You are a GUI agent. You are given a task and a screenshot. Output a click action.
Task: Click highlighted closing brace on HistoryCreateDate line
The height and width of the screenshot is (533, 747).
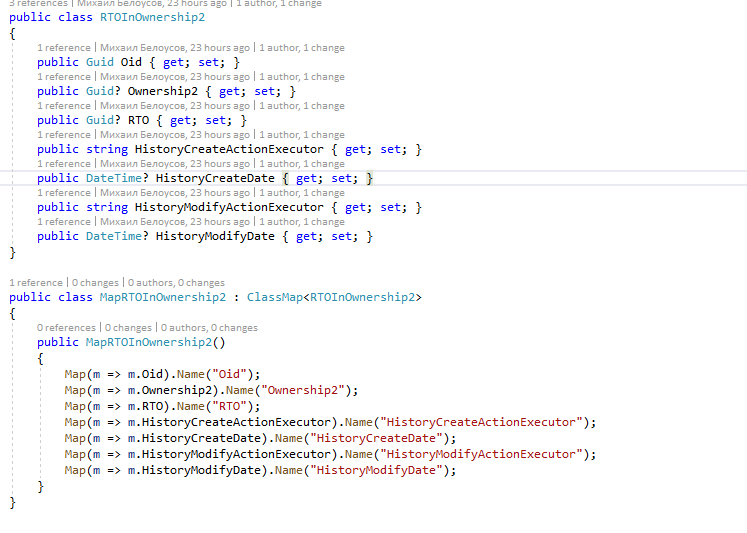369,179
